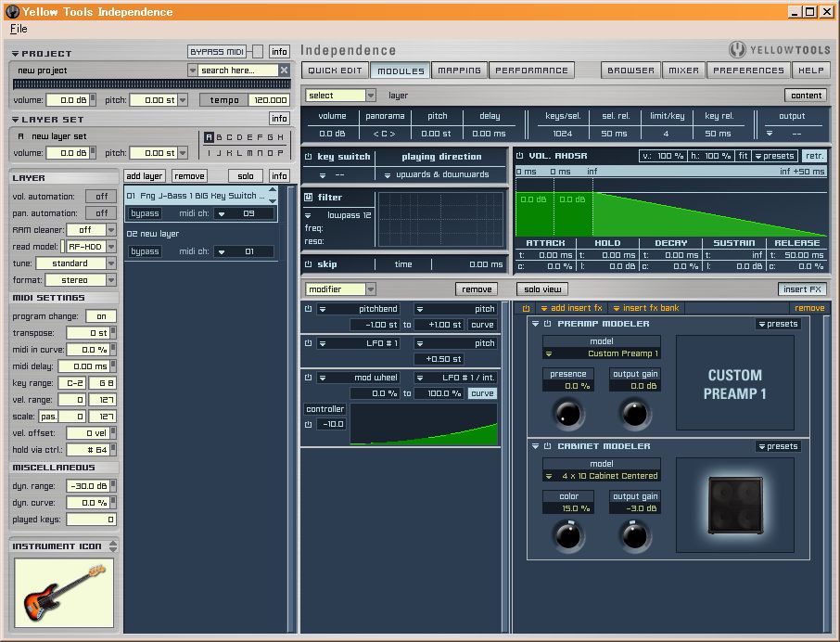Screen dimensions: 840x642
Task: Select layer set slot I
Action: (209, 153)
